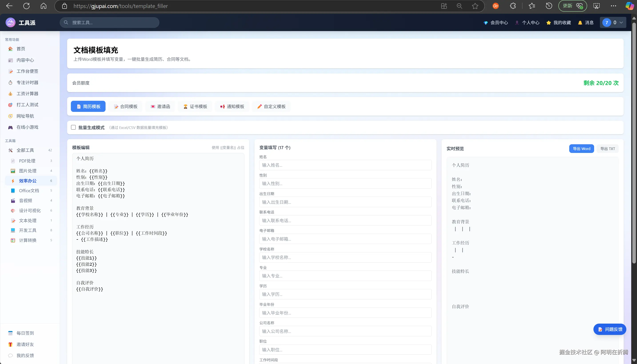Click the 输入电子邮箱 field

(x=345, y=239)
